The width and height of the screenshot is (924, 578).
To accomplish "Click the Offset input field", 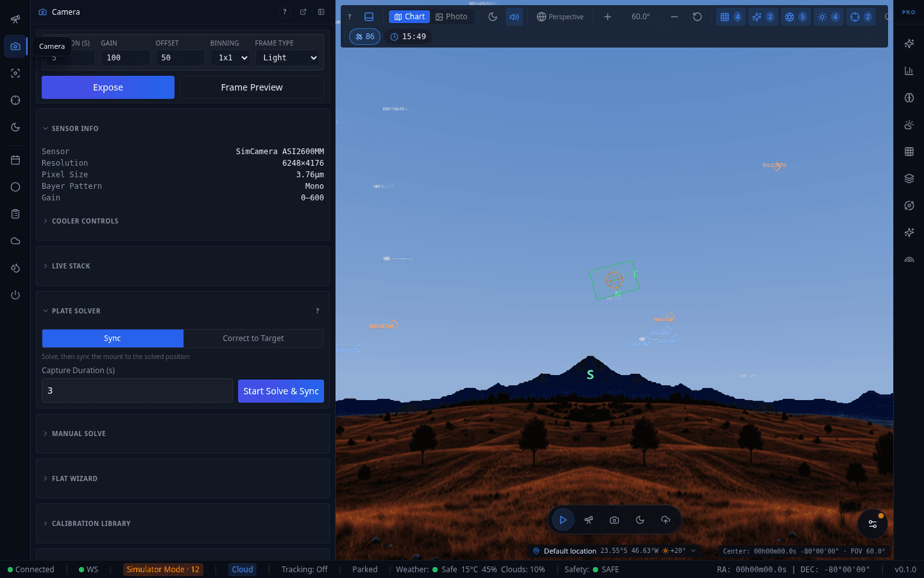I will 180,58.
